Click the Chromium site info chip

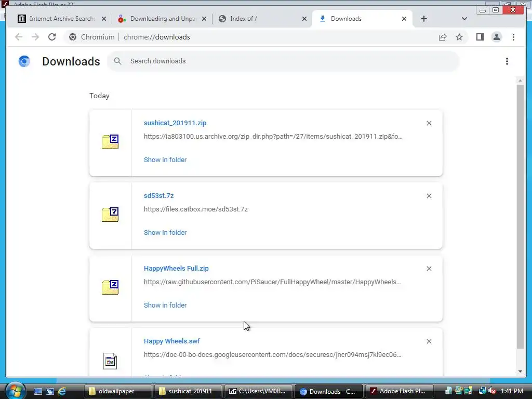[x=91, y=37]
